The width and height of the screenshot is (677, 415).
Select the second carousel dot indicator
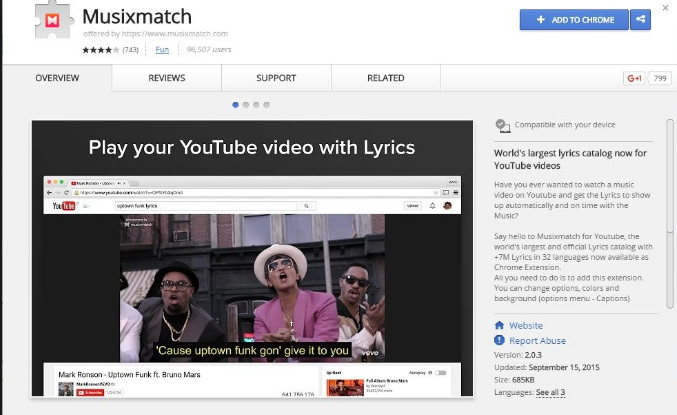pos(246,104)
